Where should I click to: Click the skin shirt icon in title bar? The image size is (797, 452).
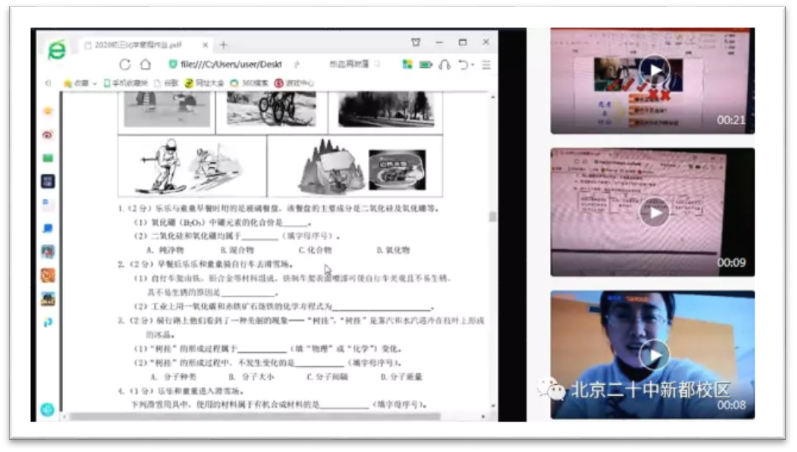click(x=416, y=42)
